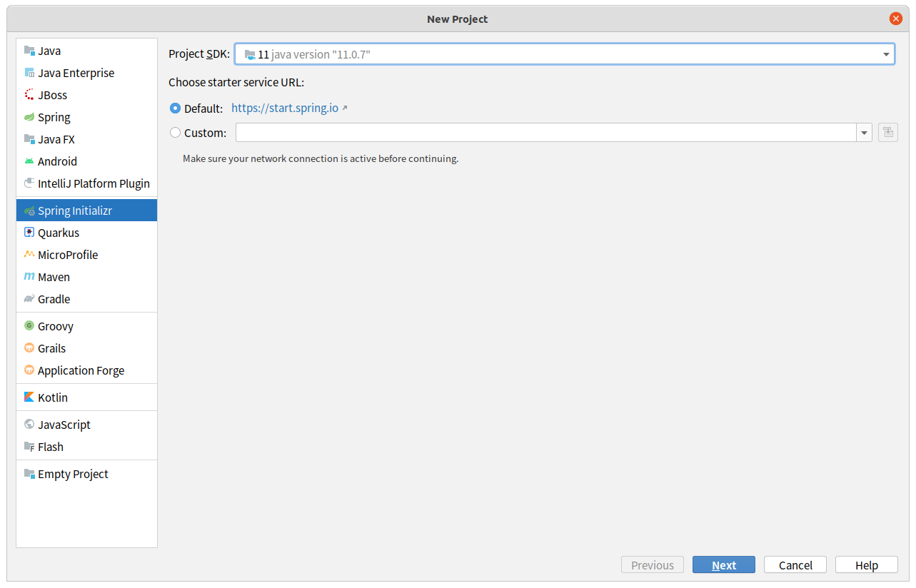Expand the Custom URL dropdown arrow
Viewport: 916px width, 588px height.
point(865,133)
